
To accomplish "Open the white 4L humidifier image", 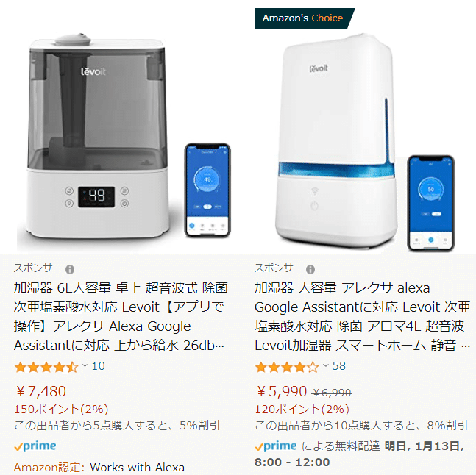I will point(364,143).
